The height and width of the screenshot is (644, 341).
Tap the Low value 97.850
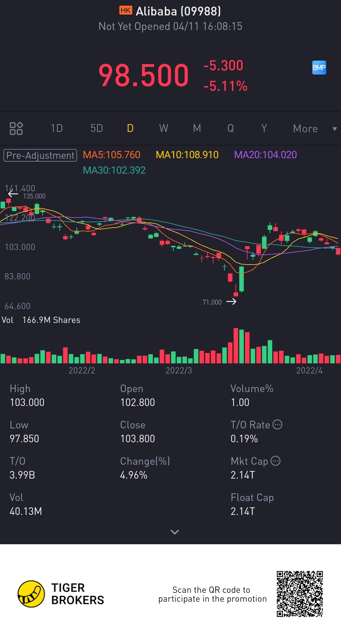[24, 439]
